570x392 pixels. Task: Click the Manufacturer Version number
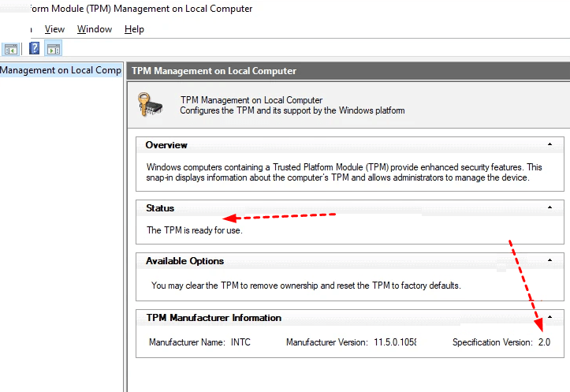(x=393, y=342)
